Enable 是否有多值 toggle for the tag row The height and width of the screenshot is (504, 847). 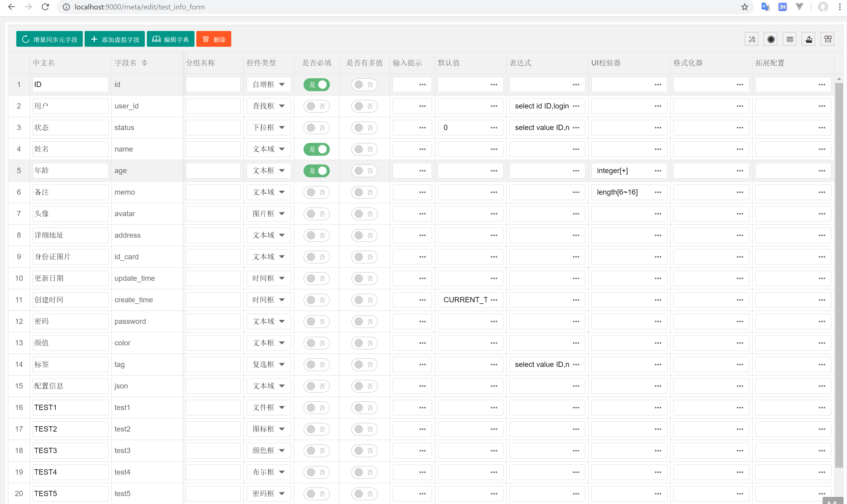pyautogui.click(x=364, y=365)
